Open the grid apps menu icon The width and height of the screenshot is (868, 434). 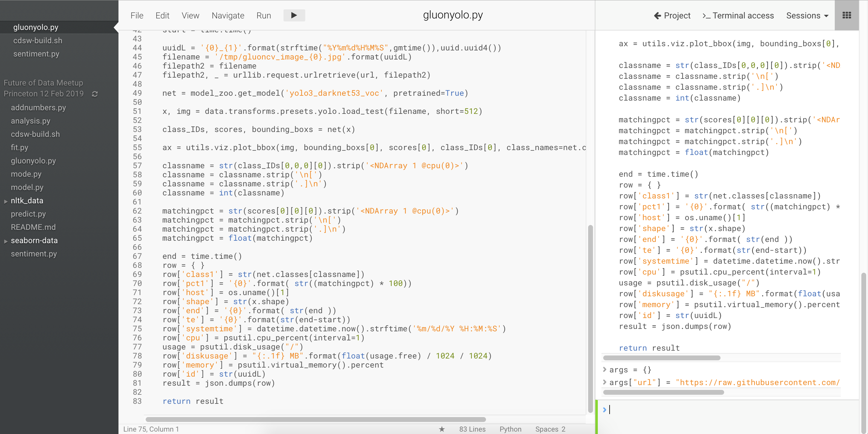pyautogui.click(x=847, y=15)
